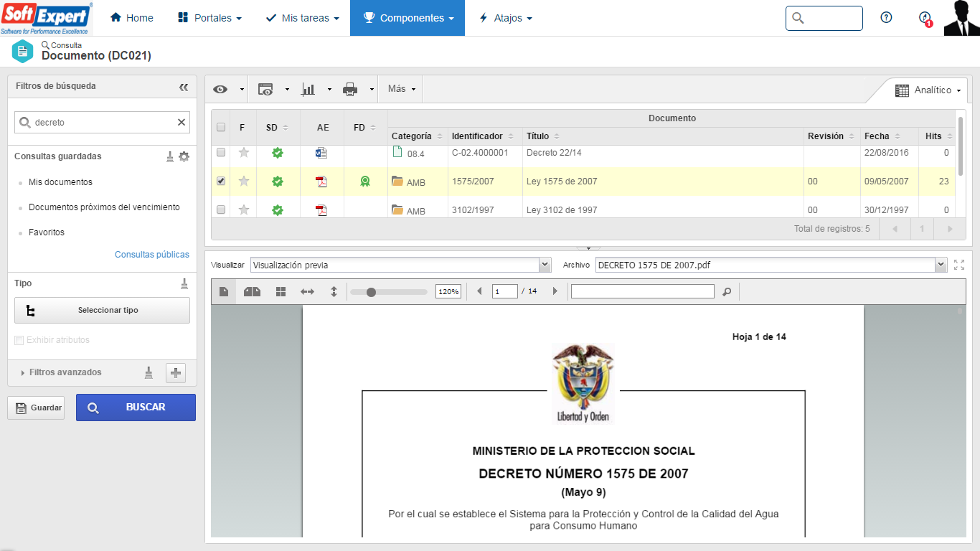This screenshot has width=980, height=551.
Task: Star the Ley 1575 de 2007 row
Action: point(244,182)
